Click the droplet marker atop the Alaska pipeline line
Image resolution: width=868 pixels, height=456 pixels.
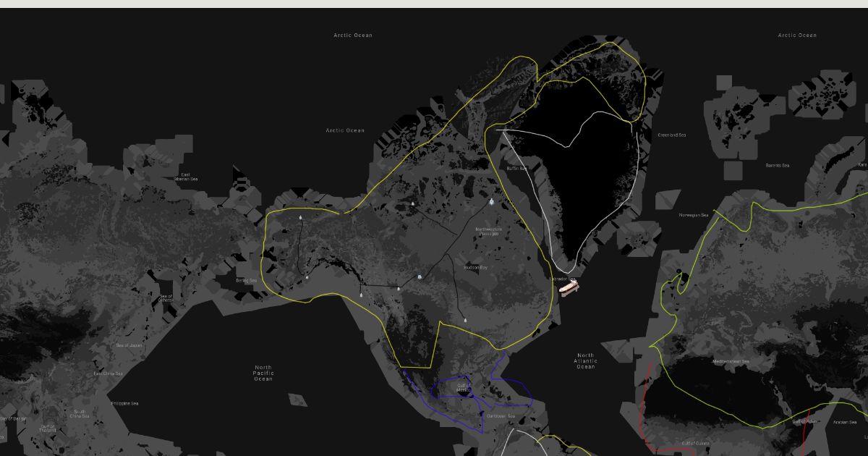click(300, 218)
